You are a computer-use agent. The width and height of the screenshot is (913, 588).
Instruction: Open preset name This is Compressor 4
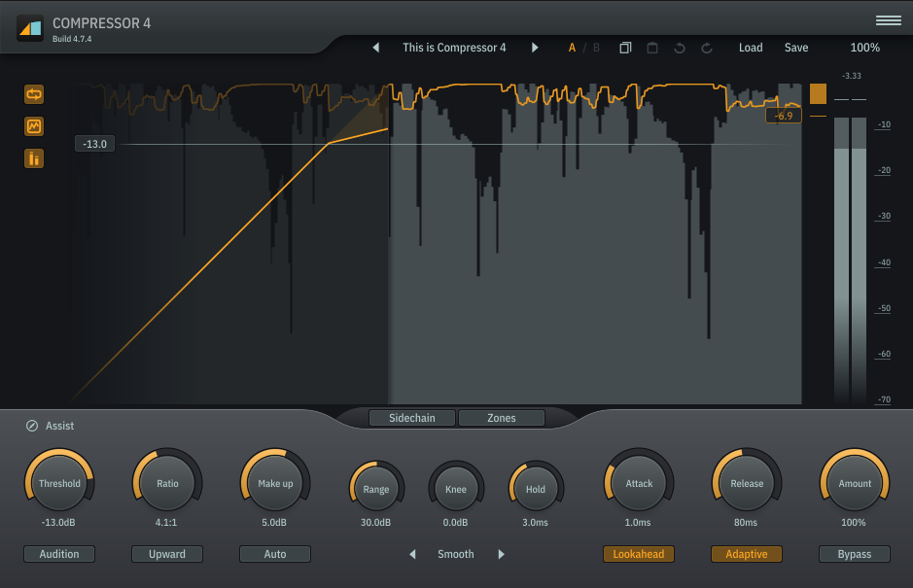click(454, 48)
